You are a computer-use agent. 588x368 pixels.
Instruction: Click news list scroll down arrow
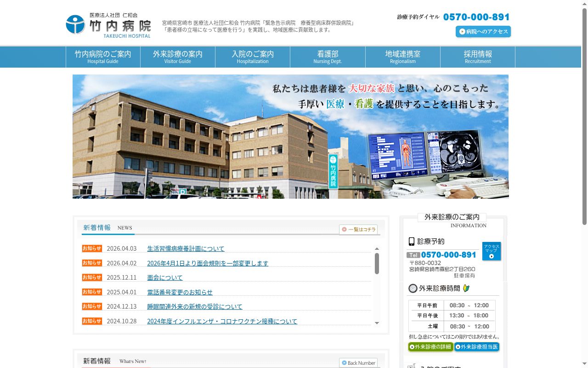point(377,323)
